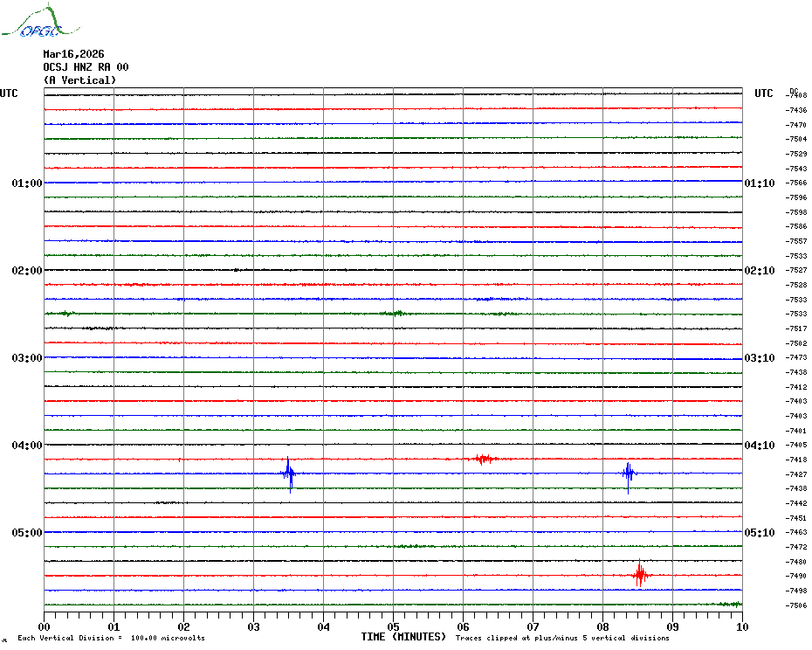Click the 03:10 label on right side
This screenshot has height=650, width=812.
759,358
